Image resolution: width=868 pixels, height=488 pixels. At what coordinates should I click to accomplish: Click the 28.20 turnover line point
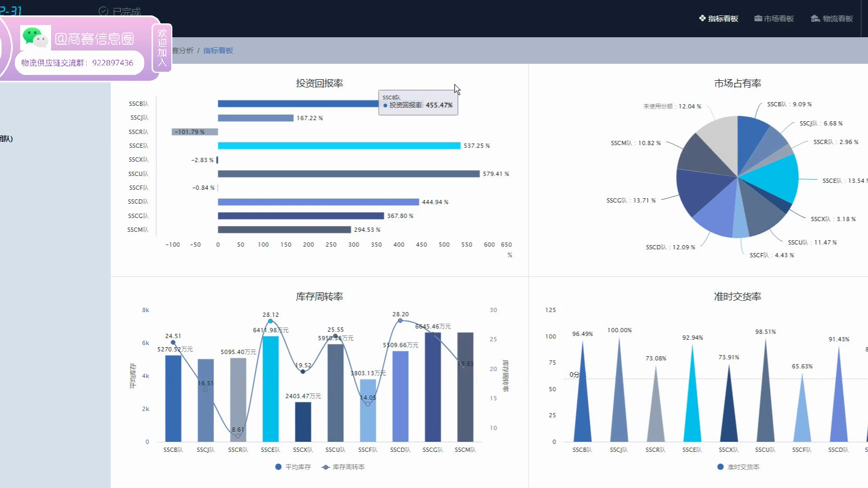pos(400,321)
